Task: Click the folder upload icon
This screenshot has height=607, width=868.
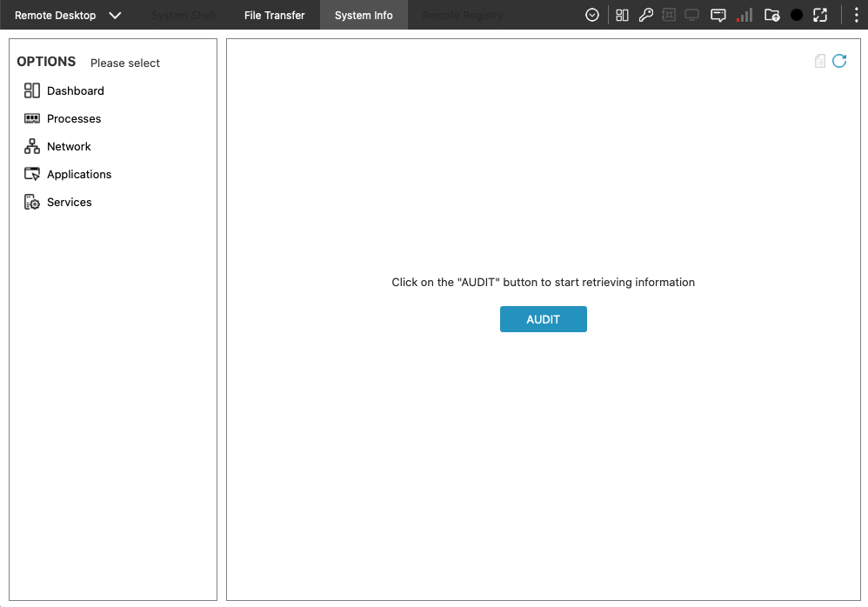Action: pos(771,15)
